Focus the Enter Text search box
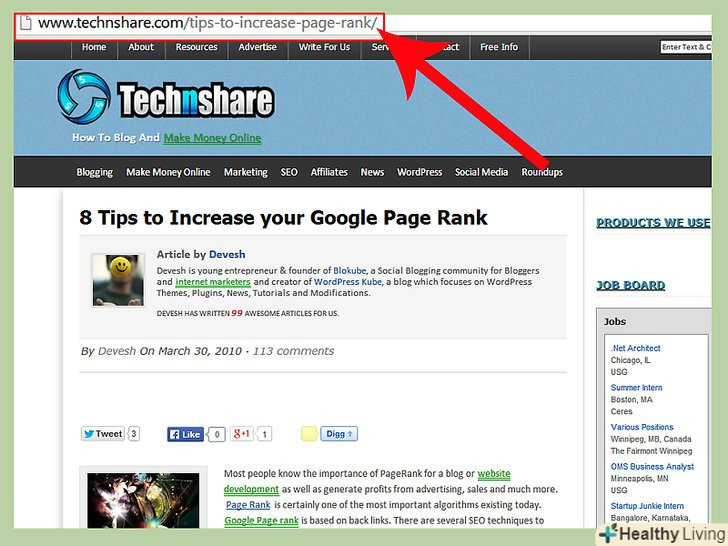The image size is (728, 546). click(686, 47)
